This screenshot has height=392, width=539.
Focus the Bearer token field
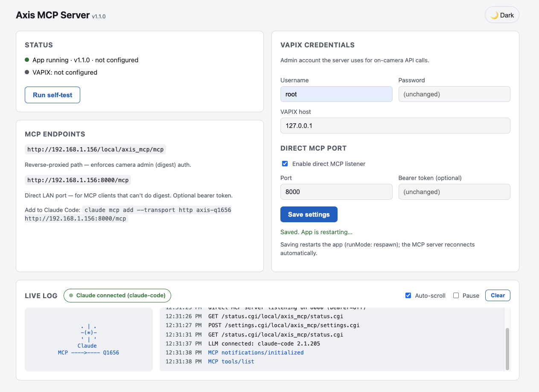pos(454,192)
